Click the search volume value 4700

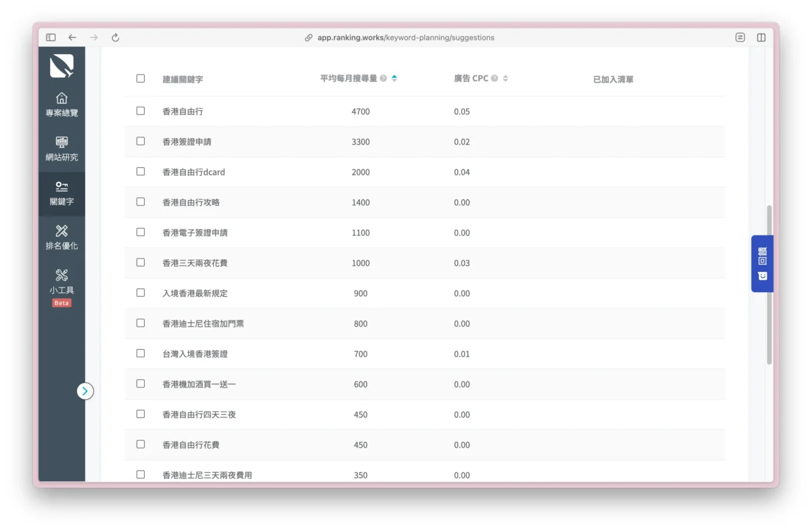tap(361, 112)
